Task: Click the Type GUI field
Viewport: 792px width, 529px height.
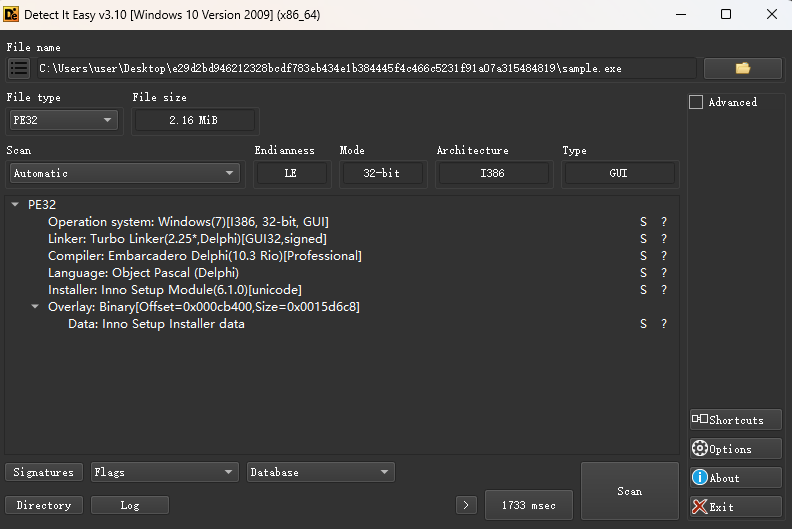Action: (619, 173)
